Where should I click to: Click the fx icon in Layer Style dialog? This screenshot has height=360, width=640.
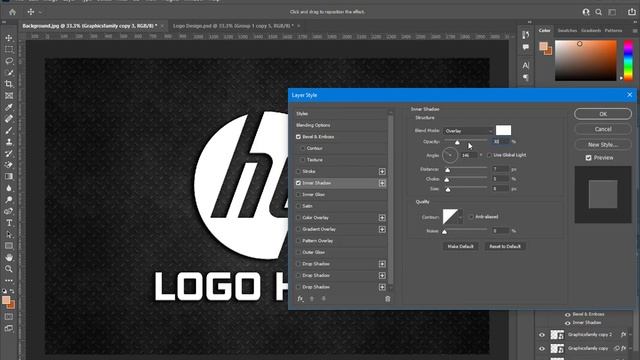[x=300, y=299]
